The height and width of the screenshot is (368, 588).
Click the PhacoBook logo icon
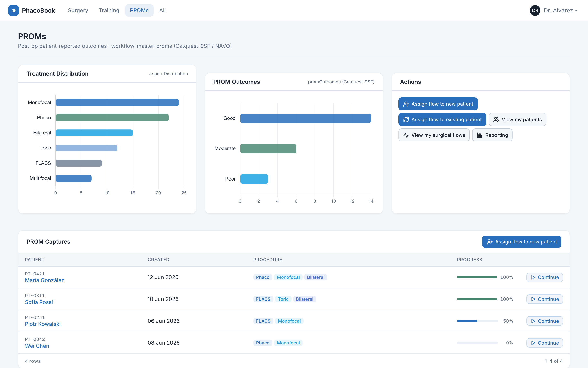click(x=13, y=10)
